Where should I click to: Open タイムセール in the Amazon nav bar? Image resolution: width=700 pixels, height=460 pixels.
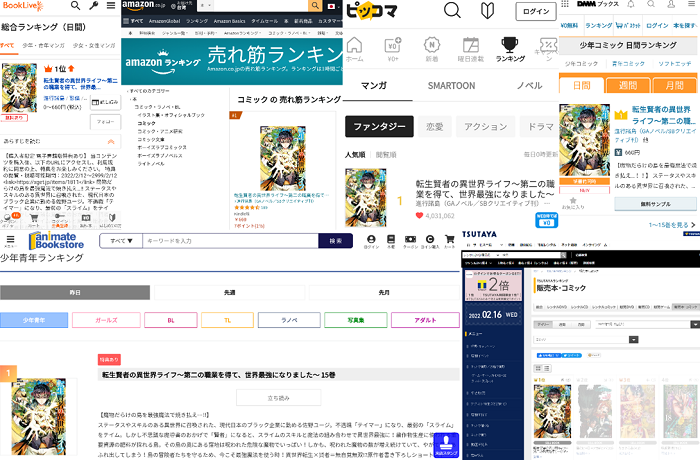(264, 21)
